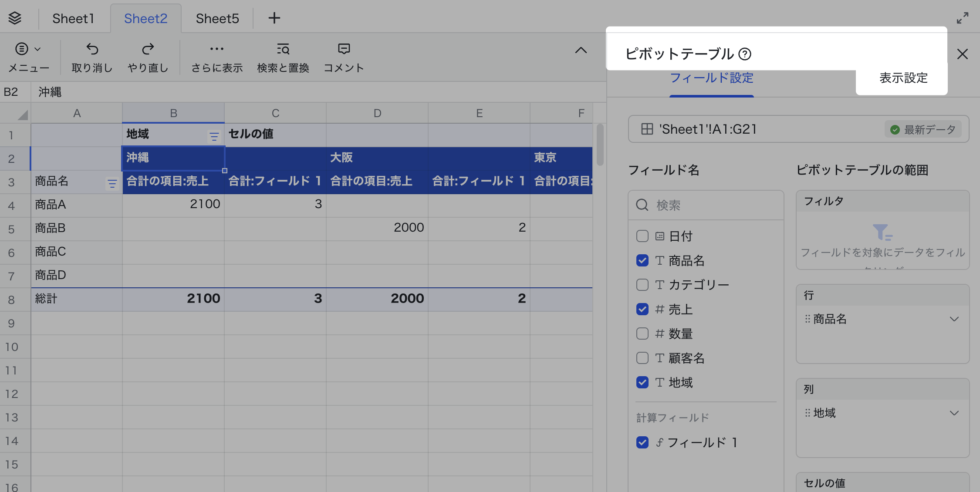The height and width of the screenshot is (492, 980).
Task: Collapse the toolbar with the chevron icon
Action: click(x=581, y=50)
